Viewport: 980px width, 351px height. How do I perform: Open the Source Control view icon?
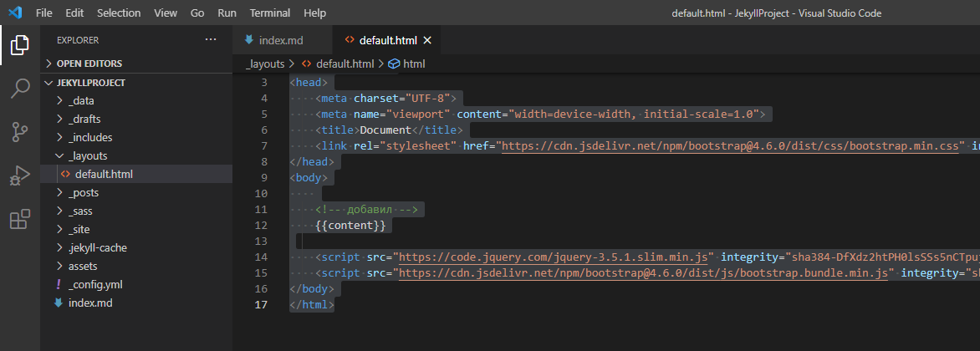[20, 132]
